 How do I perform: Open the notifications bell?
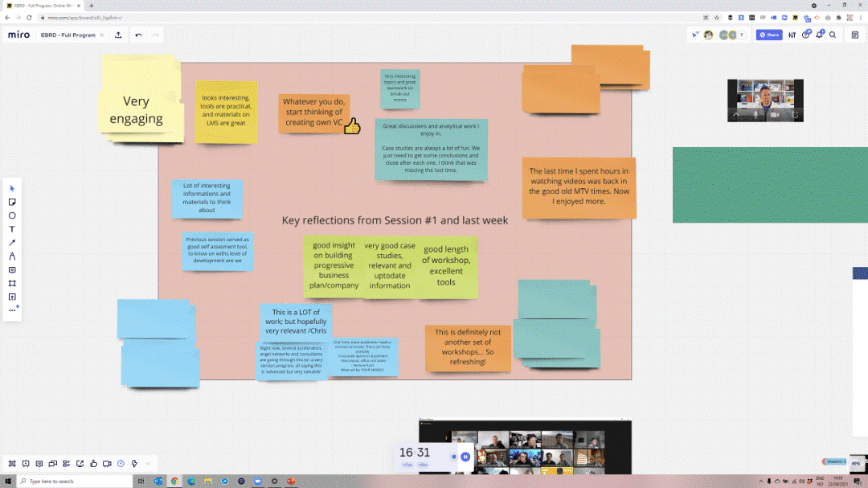tap(820, 35)
